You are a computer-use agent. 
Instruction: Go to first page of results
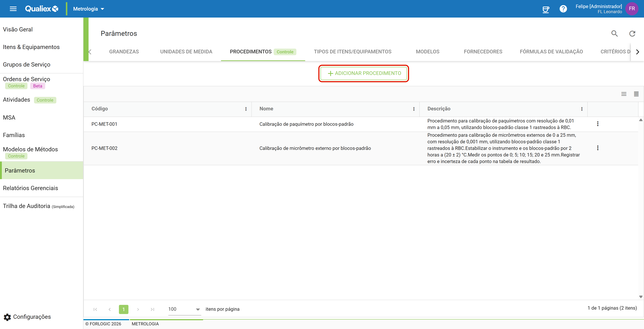coord(95,309)
